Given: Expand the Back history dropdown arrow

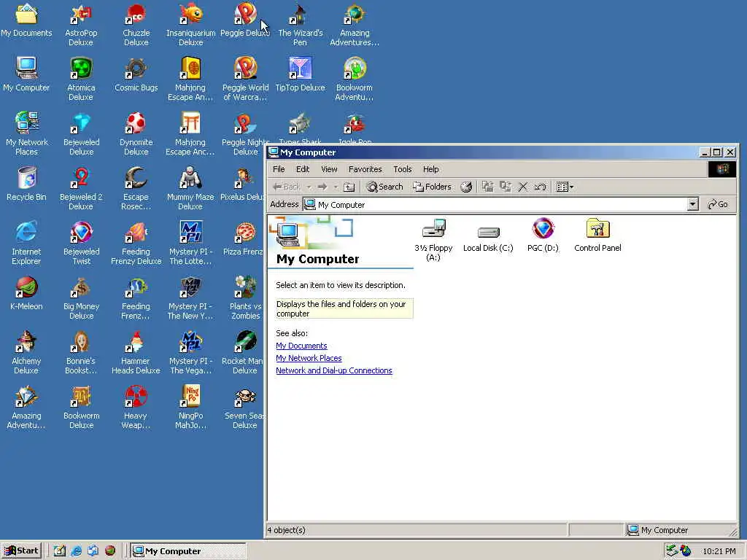Looking at the screenshot, I should pos(309,187).
